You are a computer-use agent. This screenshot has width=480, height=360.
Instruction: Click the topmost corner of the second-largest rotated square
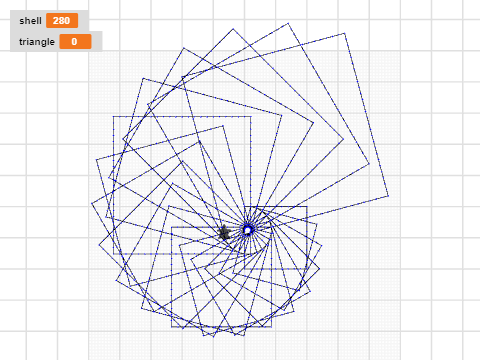(288, 23)
